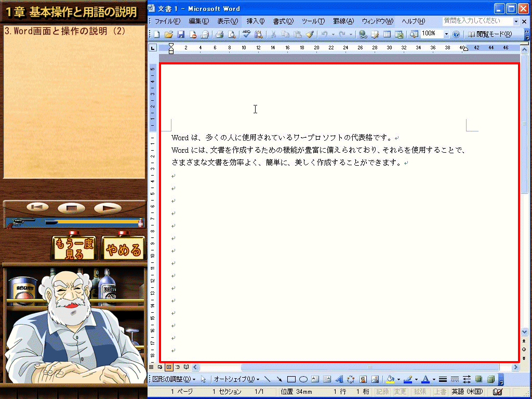The width and height of the screenshot is (532, 399).
Task: Click the vertical scrollbar down arrow
Action: click(524, 332)
